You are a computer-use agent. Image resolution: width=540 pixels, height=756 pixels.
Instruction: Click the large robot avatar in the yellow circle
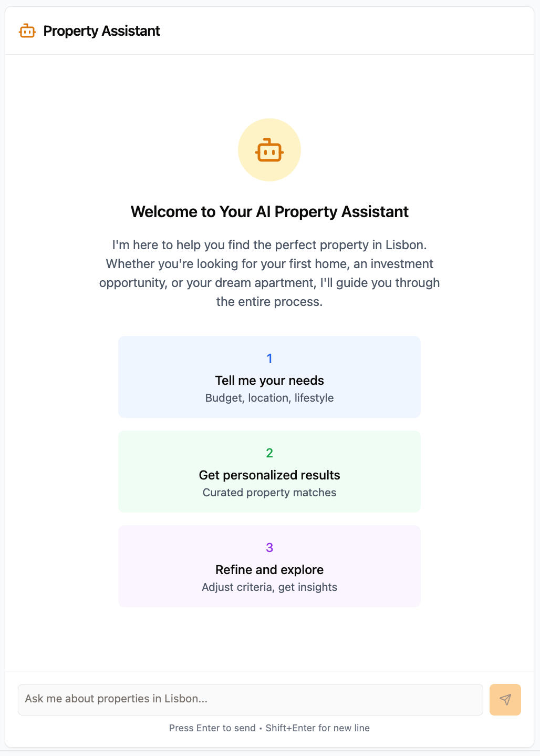click(x=269, y=150)
